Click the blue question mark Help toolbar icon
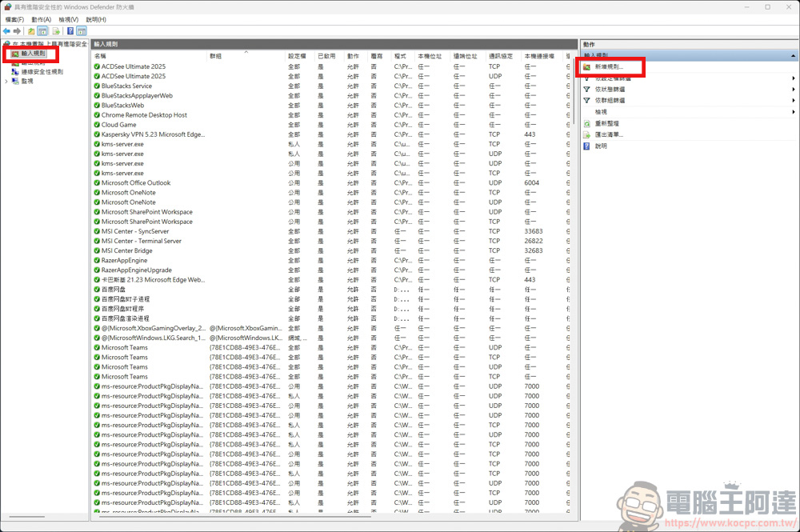Screen dimensions: 800x532 click(x=70, y=31)
